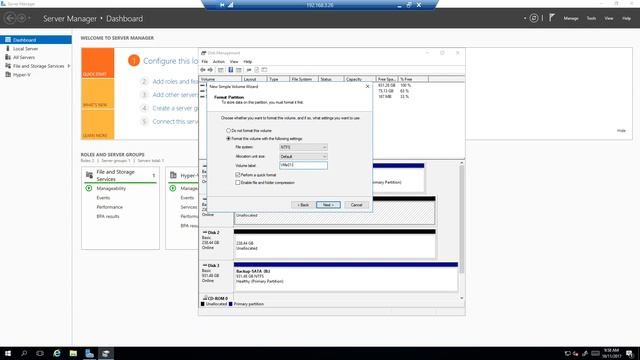Expand File and Storage Services arrow
This screenshot has height=360, width=640.
click(69, 66)
